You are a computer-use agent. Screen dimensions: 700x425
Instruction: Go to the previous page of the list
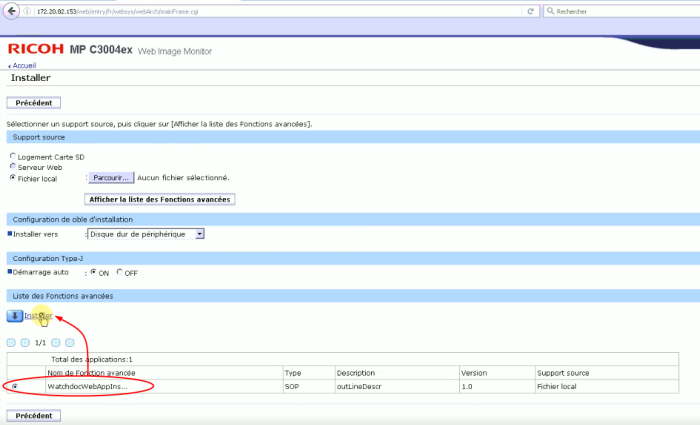click(x=25, y=342)
